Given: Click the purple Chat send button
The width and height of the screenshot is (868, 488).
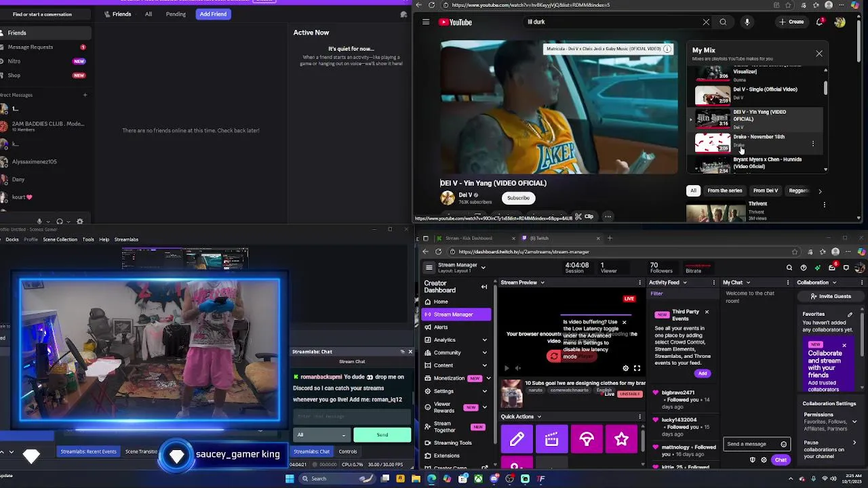Looking at the screenshot, I should click(781, 460).
